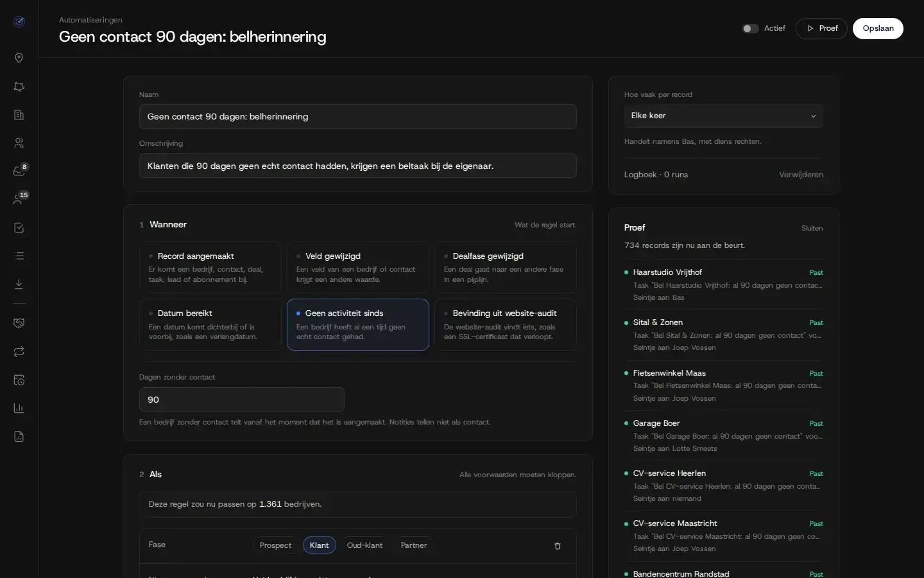The image size is (924, 578).
Task: Choose the 'Veld gewijzigd' trigger
Action: 358,268
